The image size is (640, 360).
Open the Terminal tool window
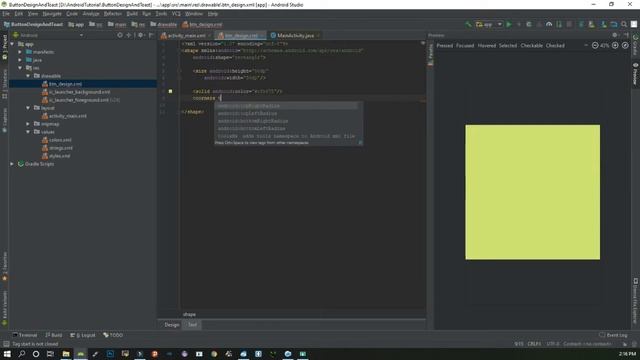pos(25,335)
